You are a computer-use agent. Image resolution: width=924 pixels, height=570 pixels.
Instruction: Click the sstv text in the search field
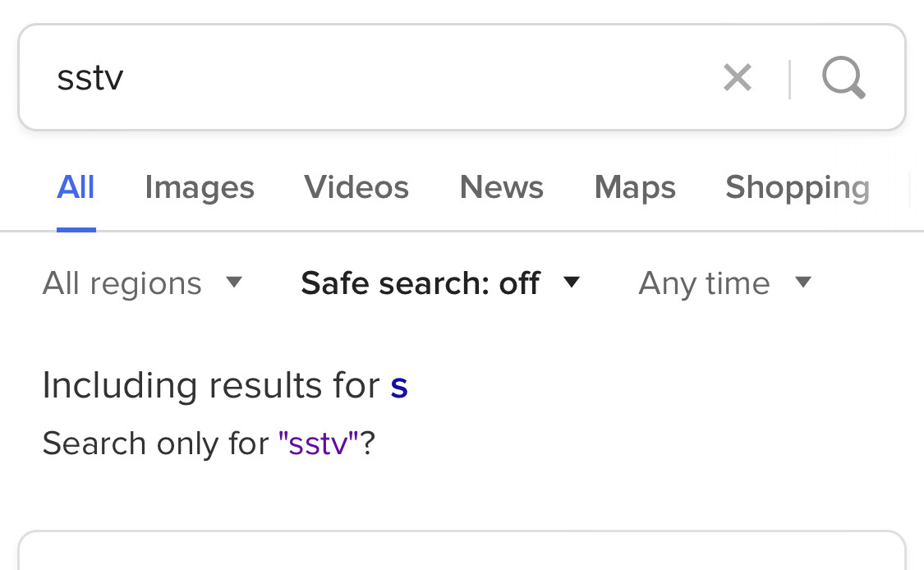coord(90,78)
